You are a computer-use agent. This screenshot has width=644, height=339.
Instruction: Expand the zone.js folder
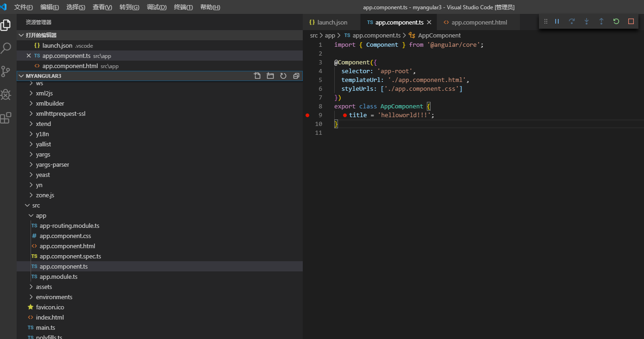point(160,195)
